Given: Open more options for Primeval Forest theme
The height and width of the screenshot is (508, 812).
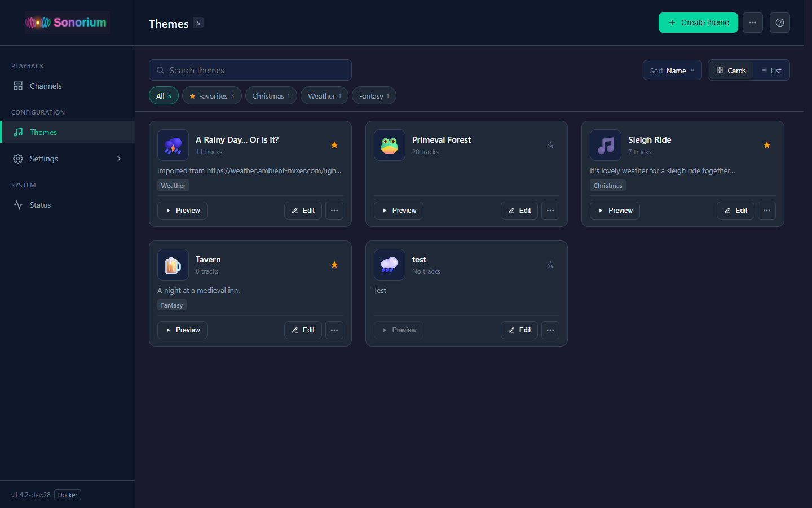Looking at the screenshot, I should pyautogui.click(x=550, y=211).
